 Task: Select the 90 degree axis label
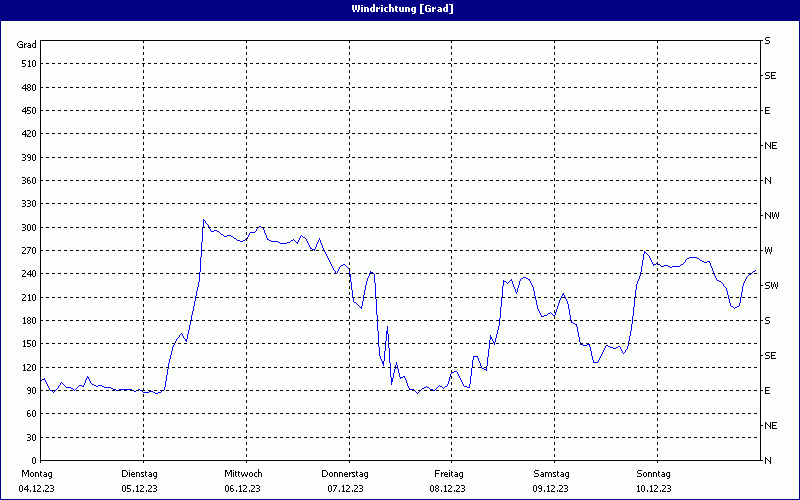[x=30, y=391]
